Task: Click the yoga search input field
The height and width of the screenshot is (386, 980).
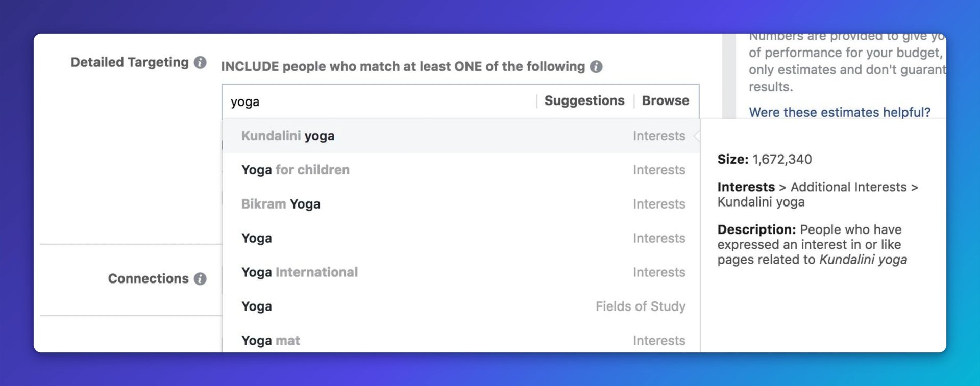Action: pyautogui.click(x=379, y=101)
